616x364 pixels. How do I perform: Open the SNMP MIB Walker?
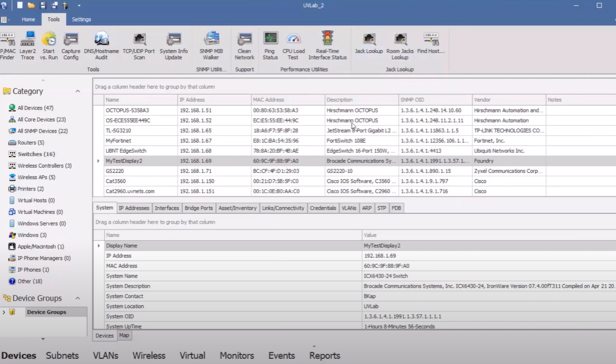211,46
